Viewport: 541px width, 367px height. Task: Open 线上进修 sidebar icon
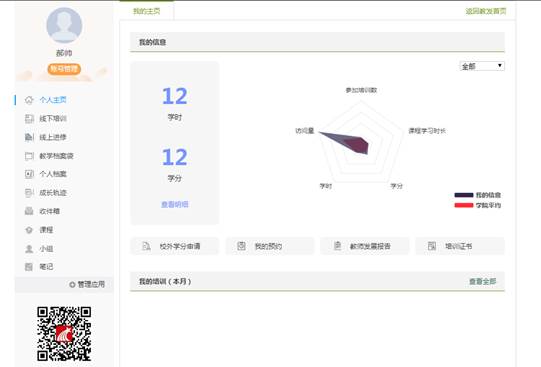tap(29, 137)
